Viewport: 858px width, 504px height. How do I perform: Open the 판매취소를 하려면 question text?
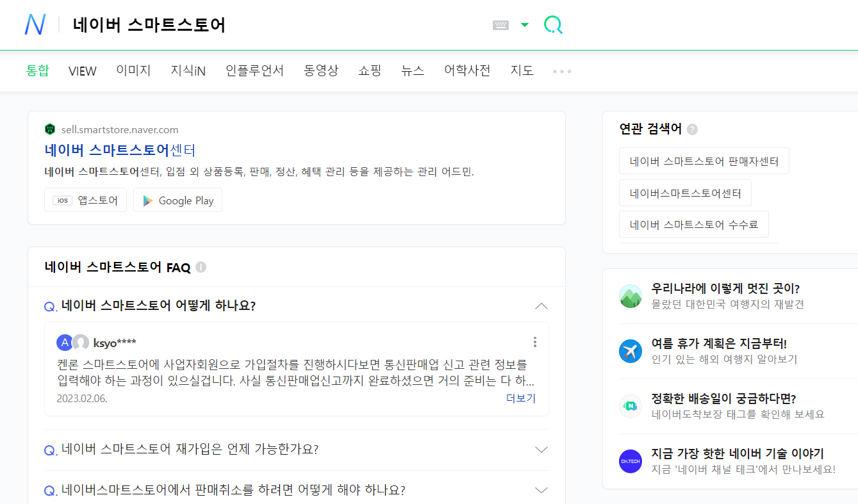coord(233,491)
